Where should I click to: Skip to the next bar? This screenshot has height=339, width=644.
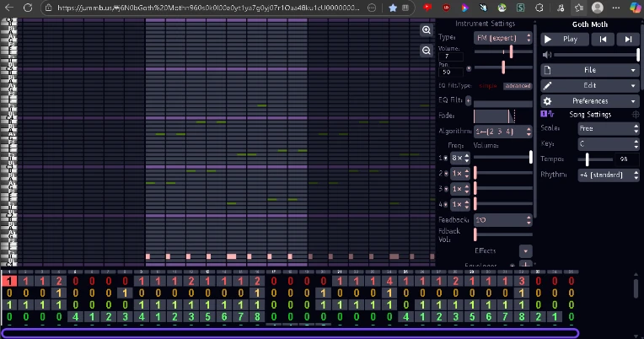coord(628,40)
